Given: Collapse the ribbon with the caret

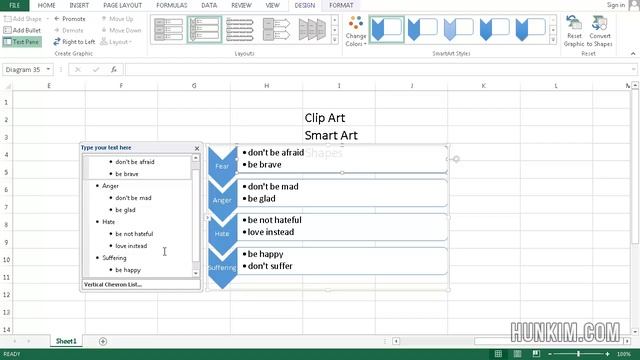Looking at the screenshot, I should click(x=633, y=53).
